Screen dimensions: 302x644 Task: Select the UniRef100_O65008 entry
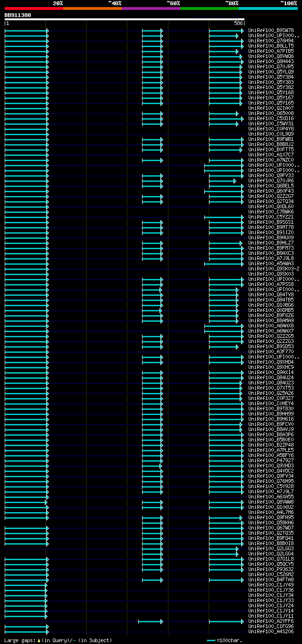(271, 113)
